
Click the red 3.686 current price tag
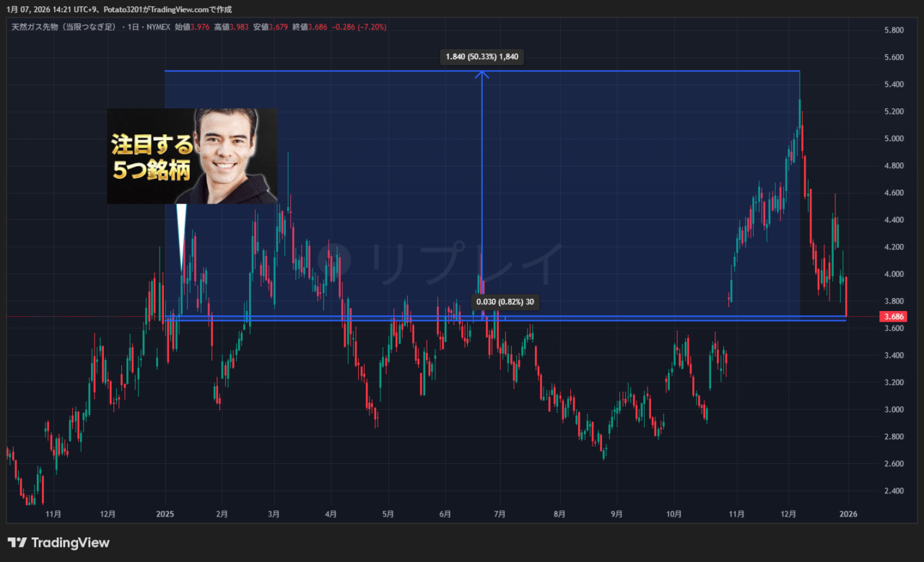[x=893, y=317]
